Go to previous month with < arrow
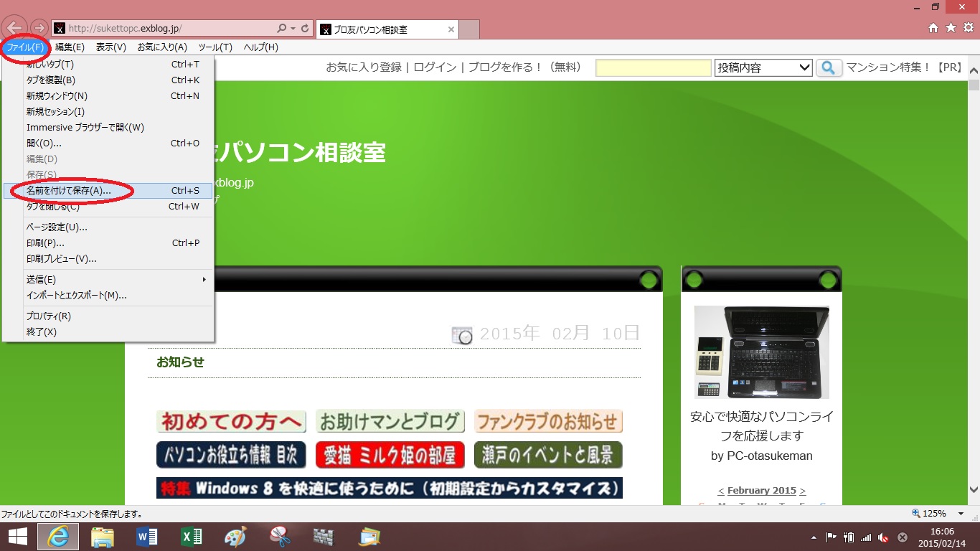The height and width of the screenshot is (551, 980). (x=721, y=491)
